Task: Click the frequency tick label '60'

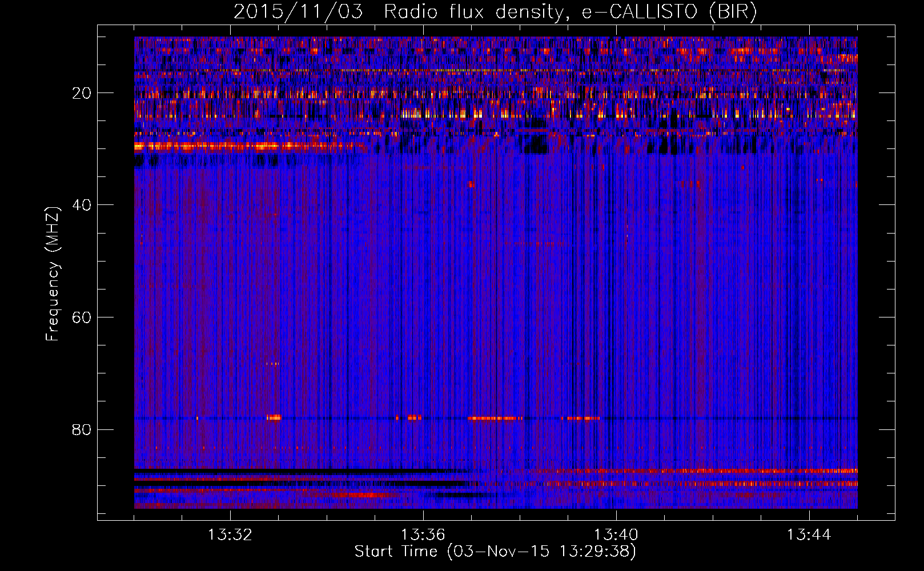Action: coord(82,317)
